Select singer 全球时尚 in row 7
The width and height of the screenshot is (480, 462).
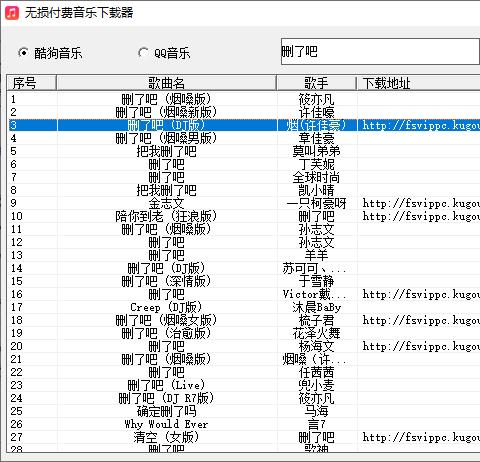(x=316, y=177)
